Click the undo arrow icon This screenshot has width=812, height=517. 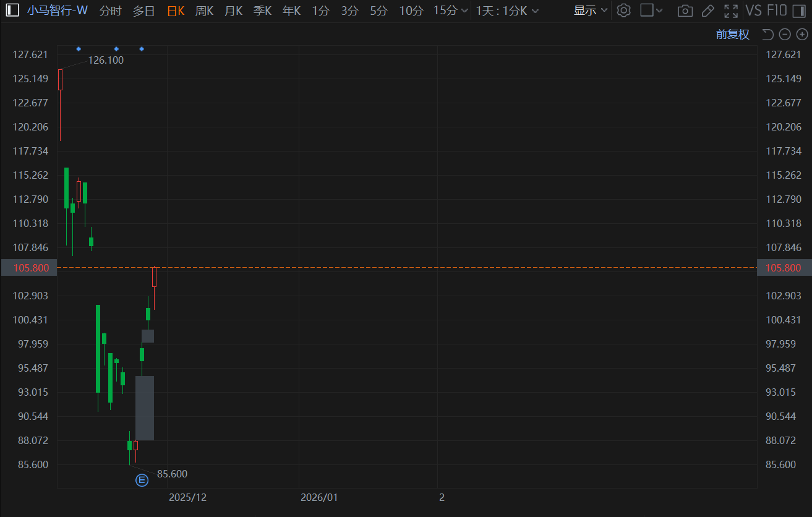tap(767, 35)
